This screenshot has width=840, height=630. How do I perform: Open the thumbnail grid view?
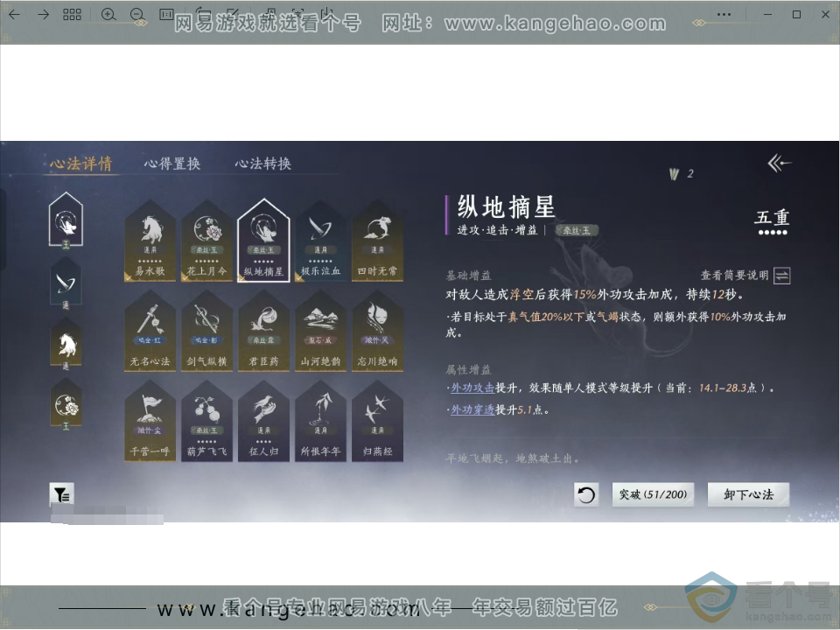click(x=72, y=15)
